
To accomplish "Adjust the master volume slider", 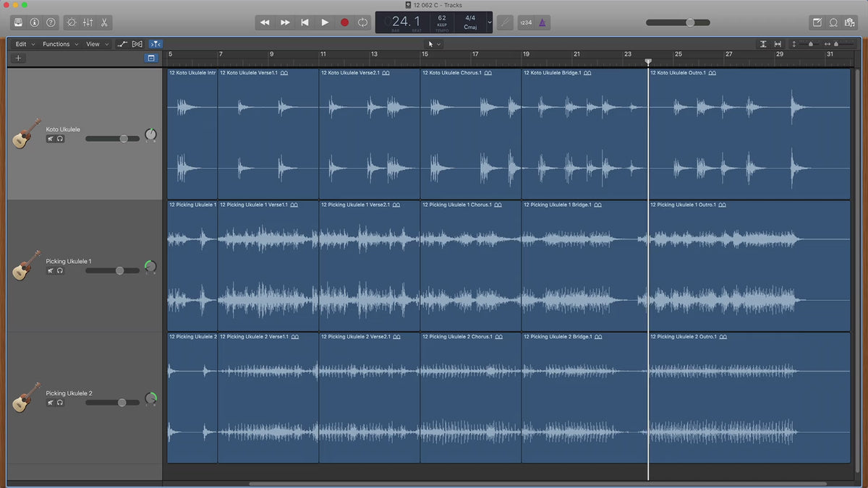I will coord(689,22).
